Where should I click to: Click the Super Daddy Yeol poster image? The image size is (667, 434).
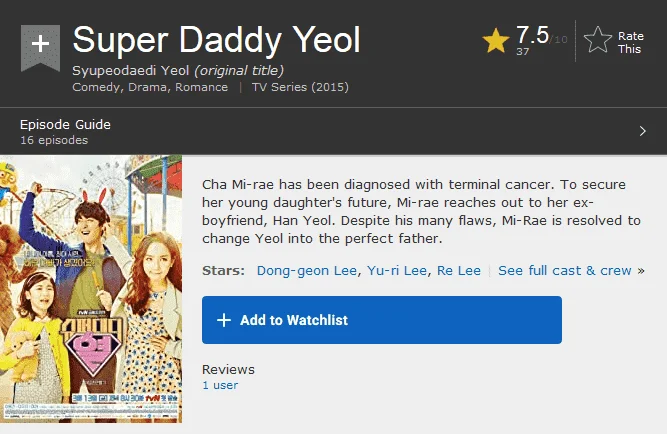point(91,289)
